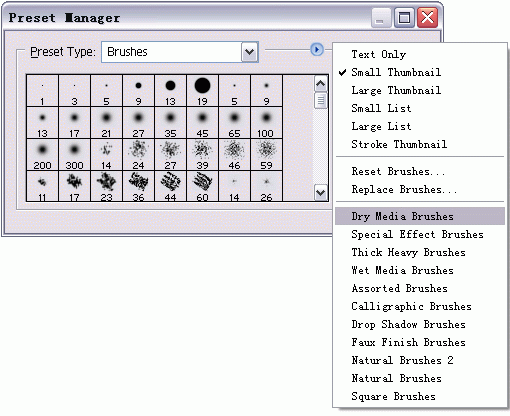Click the brush list scrollbar thumb

click(321, 101)
